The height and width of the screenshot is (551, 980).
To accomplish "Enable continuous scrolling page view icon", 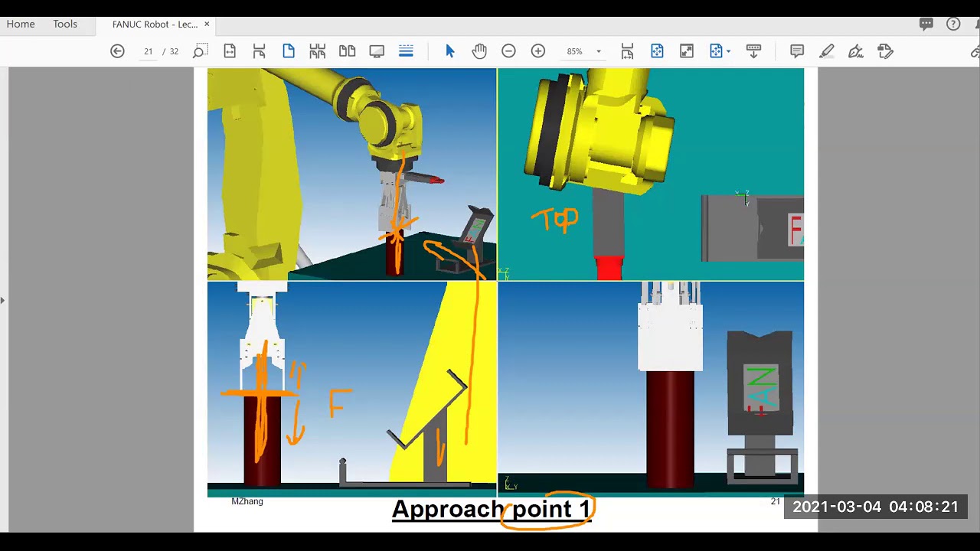I will 318,51.
